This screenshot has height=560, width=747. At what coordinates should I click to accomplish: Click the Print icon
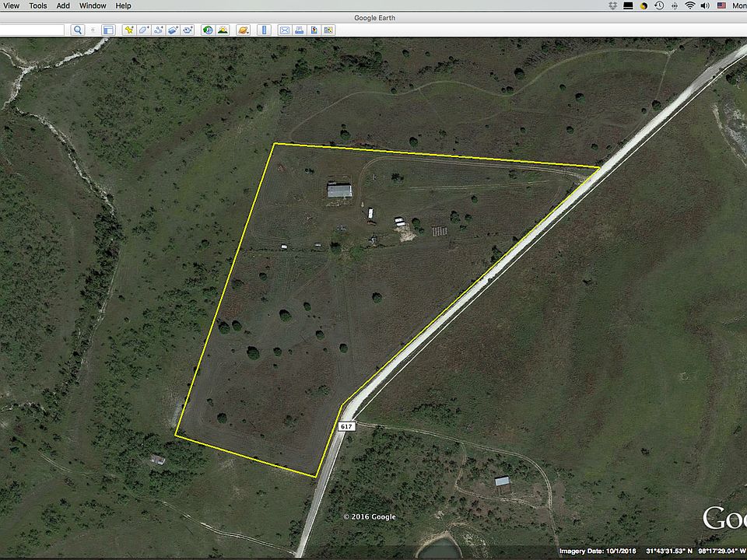pos(299,30)
